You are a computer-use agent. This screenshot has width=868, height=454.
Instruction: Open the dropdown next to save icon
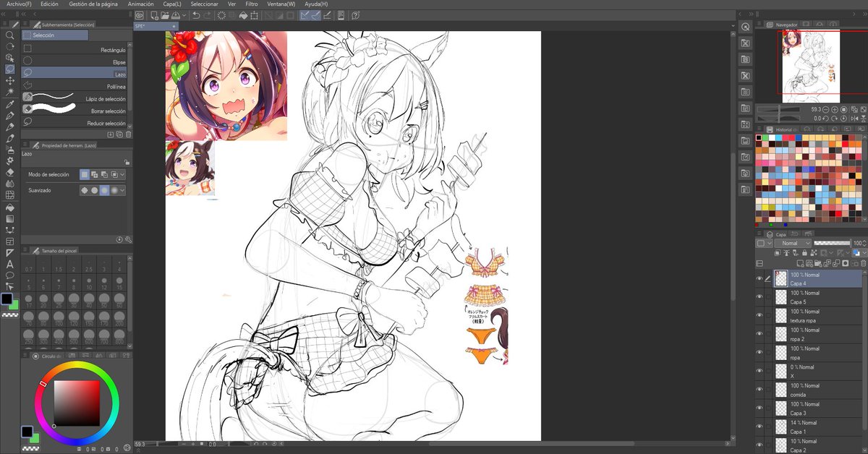[185, 15]
